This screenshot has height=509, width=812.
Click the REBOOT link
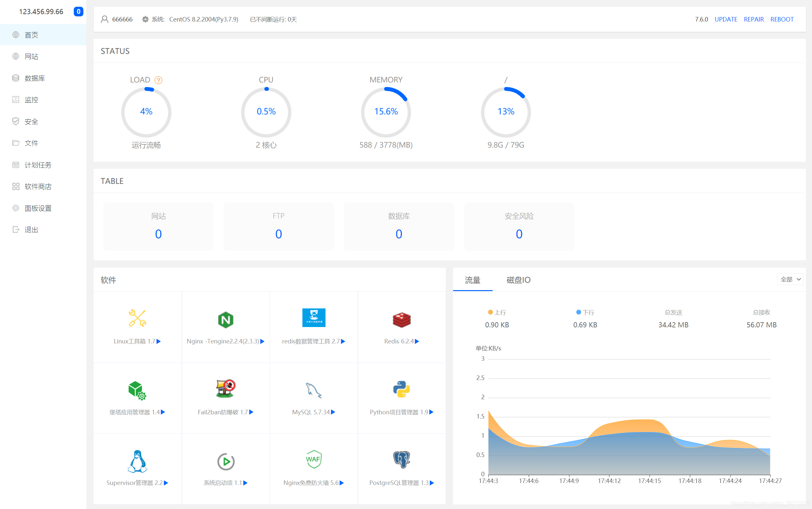click(782, 19)
